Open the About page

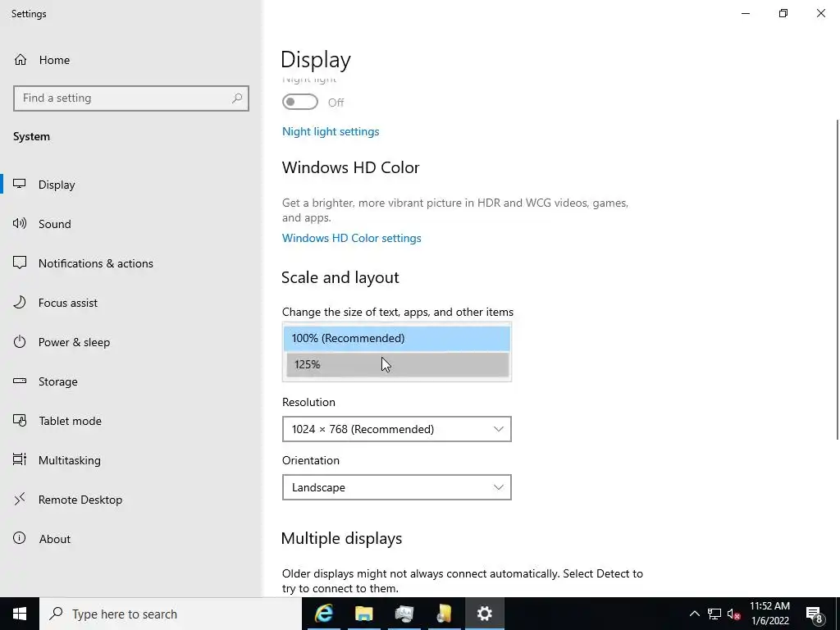coord(131,539)
